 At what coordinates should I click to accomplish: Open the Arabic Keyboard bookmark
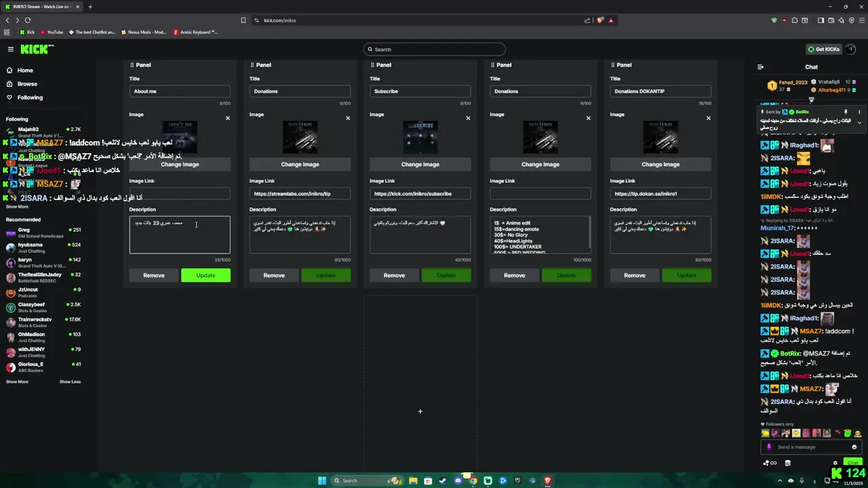tap(195, 32)
